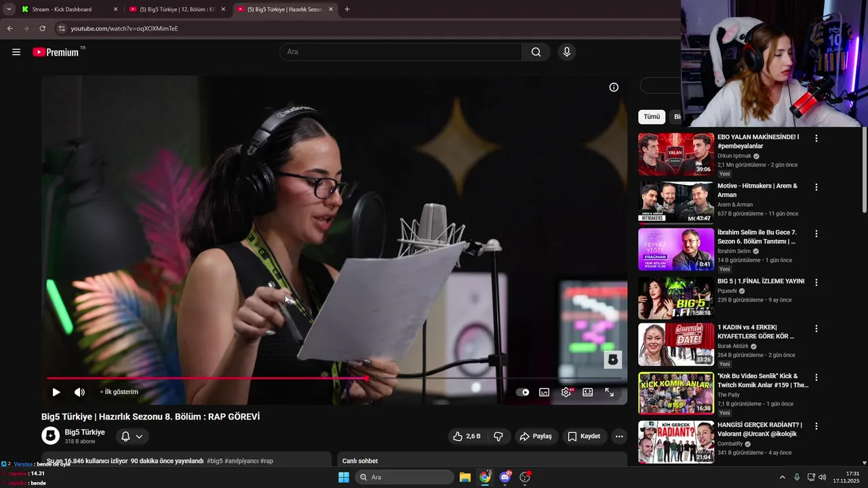Open options menu for İbrahim Selim video
Image resolution: width=868 pixels, height=488 pixels.
pos(816,234)
